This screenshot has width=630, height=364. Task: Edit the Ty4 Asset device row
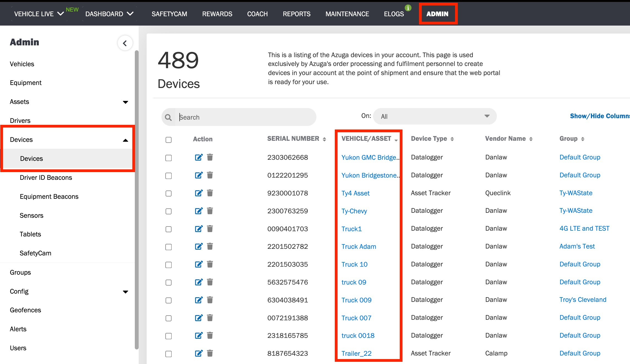[199, 193]
